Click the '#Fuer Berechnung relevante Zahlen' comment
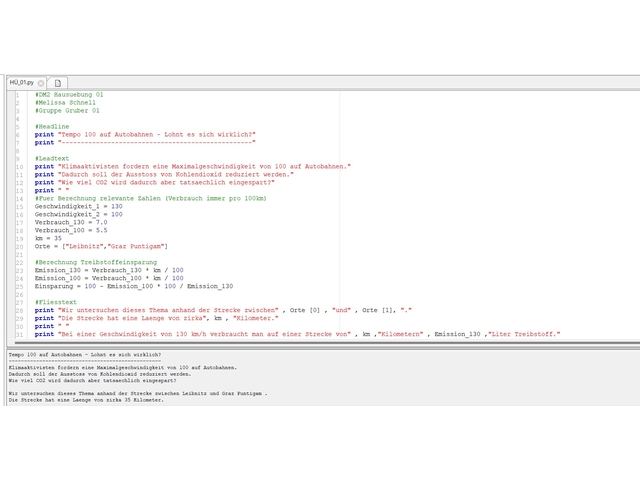 pos(151,198)
